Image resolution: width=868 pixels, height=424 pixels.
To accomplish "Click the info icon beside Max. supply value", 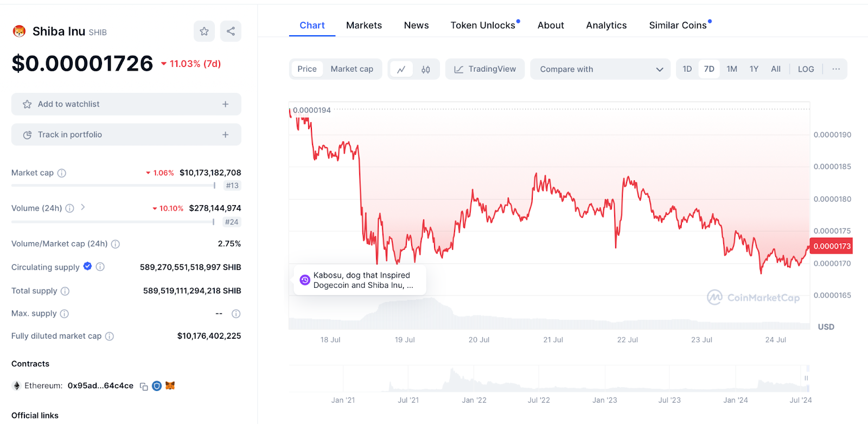I will [x=236, y=314].
